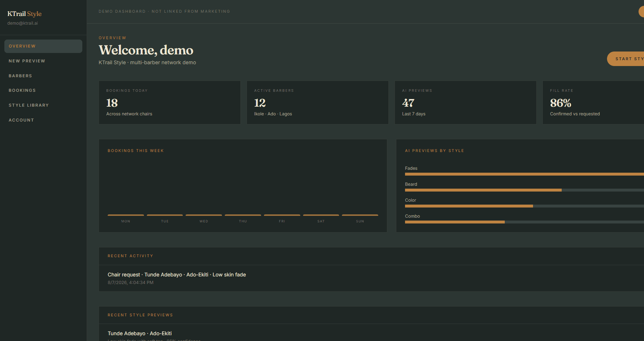The width and height of the screenshot is (644, 341).
Task: Click the 'Last 7 days' caption
Action: click(x=414, y=114)
